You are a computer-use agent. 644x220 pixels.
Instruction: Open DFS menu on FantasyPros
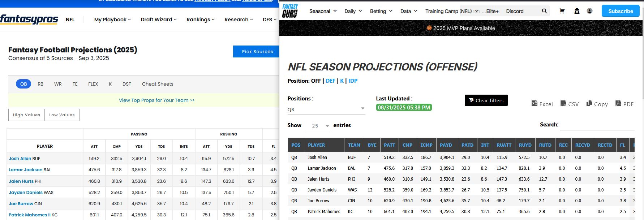coord(270,20)
